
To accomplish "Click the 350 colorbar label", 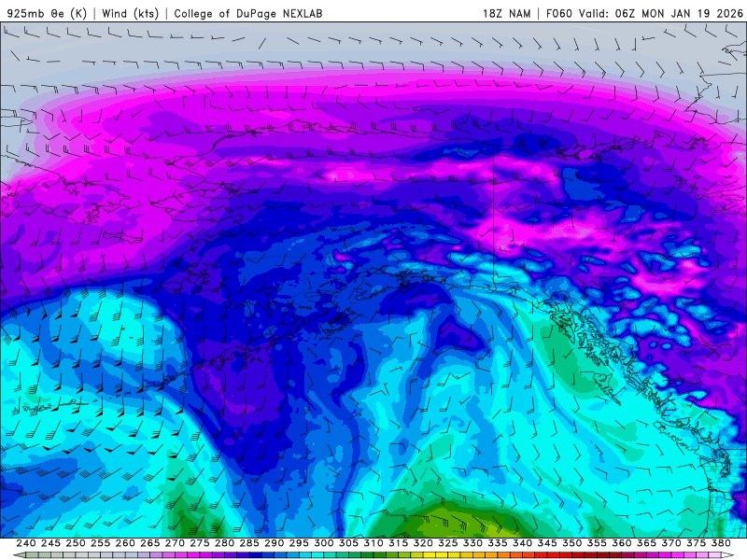I will (572, 543).
